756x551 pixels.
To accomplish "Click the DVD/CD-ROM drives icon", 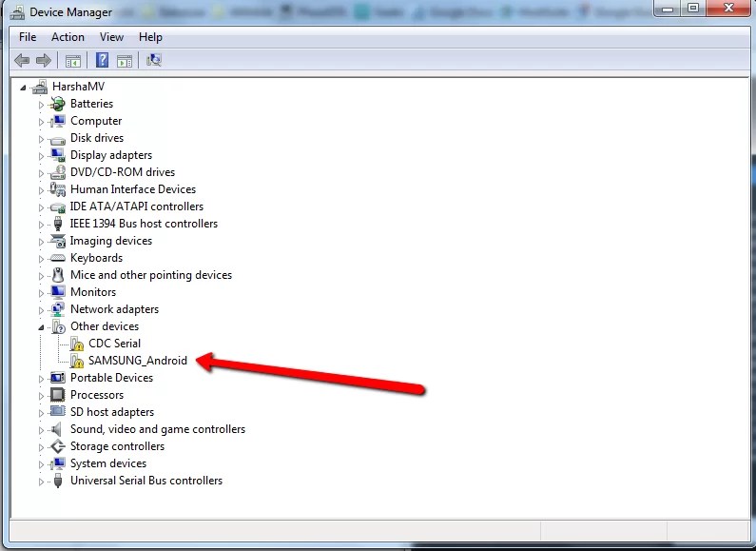I will tap(58, 172).
